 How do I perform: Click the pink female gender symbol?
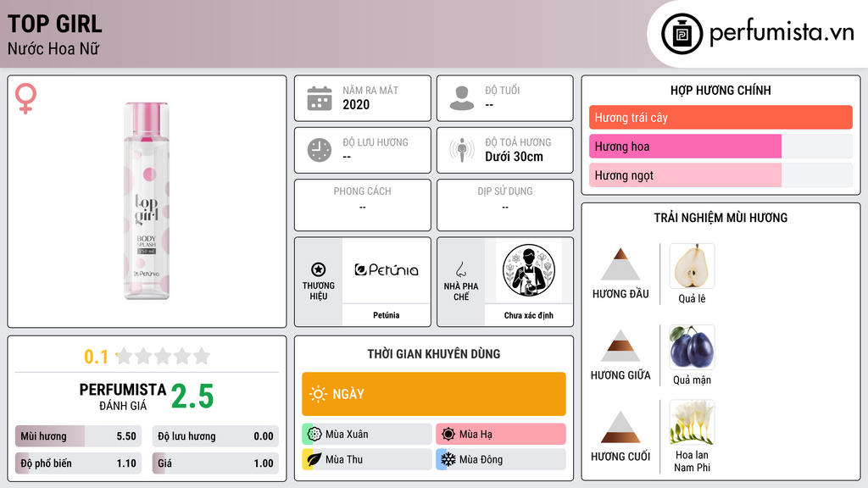(25, 98)
